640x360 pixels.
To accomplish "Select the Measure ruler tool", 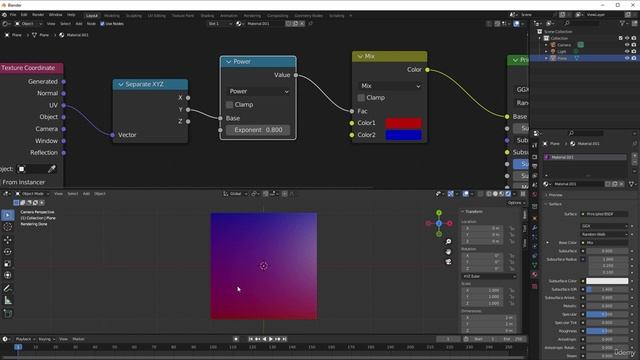I will pos(8,300).
